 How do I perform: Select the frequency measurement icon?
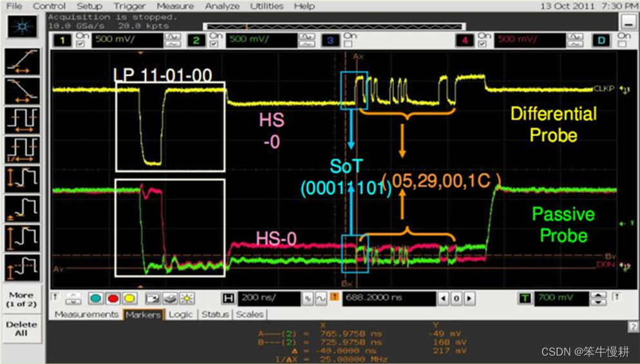pos(23,150)
